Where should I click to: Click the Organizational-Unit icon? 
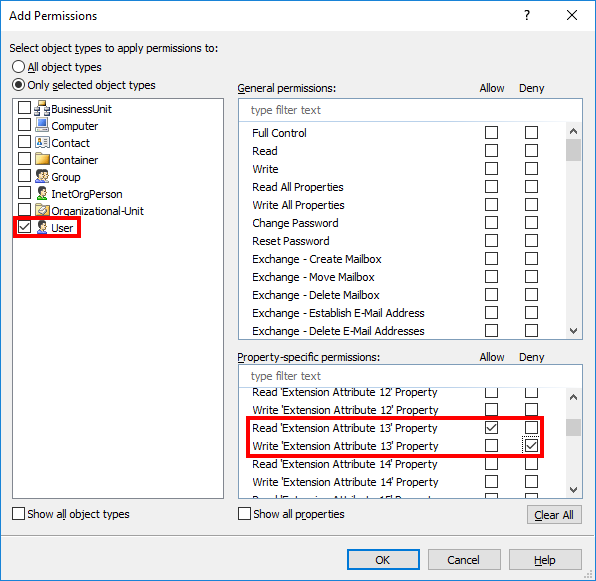click(x=42, y=210)
